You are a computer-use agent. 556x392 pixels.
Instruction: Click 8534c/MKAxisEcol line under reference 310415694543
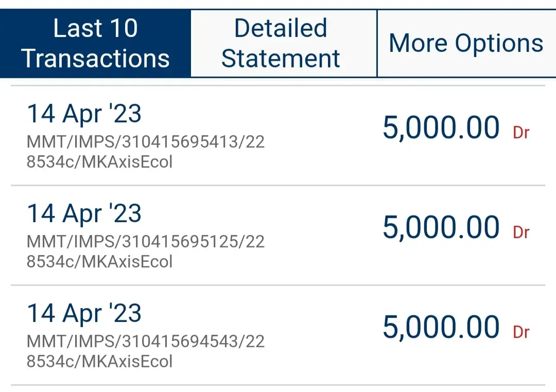coord(99,362)
